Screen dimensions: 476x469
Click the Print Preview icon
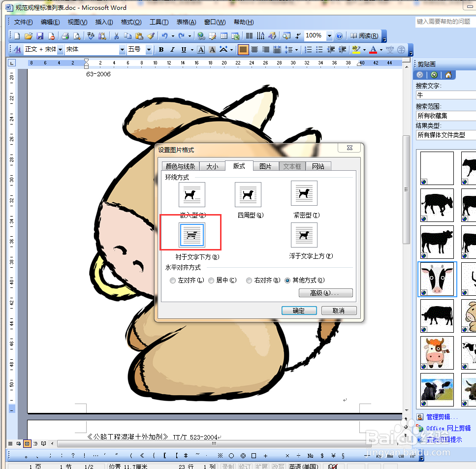pos(77,36)
